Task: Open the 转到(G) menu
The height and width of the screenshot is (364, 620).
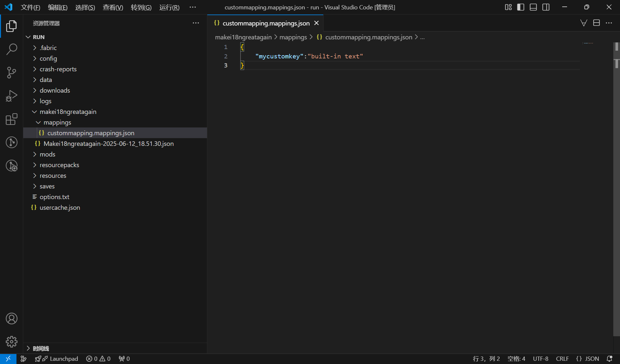Action: [141, 7]
